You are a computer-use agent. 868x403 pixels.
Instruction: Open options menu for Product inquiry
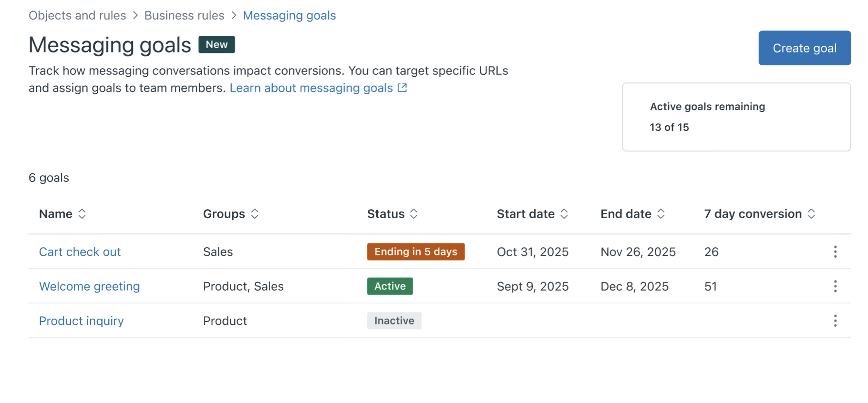click(x=835, y=321)
